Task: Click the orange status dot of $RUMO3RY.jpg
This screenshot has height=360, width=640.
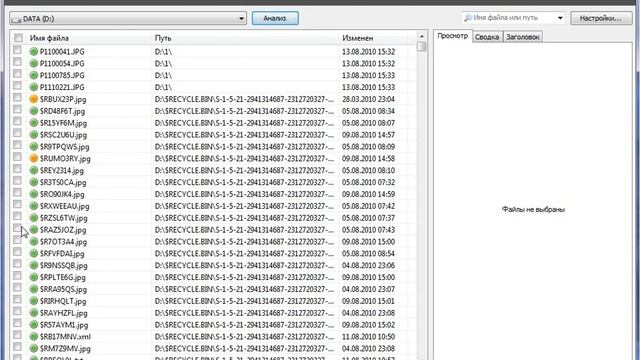Action: coord(34,158)
